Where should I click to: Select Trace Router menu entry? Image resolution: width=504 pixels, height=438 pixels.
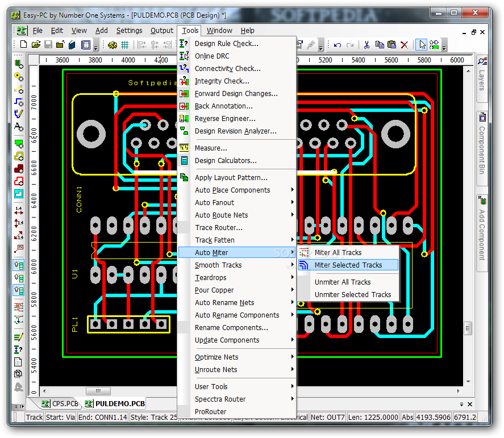coord(237,227)
